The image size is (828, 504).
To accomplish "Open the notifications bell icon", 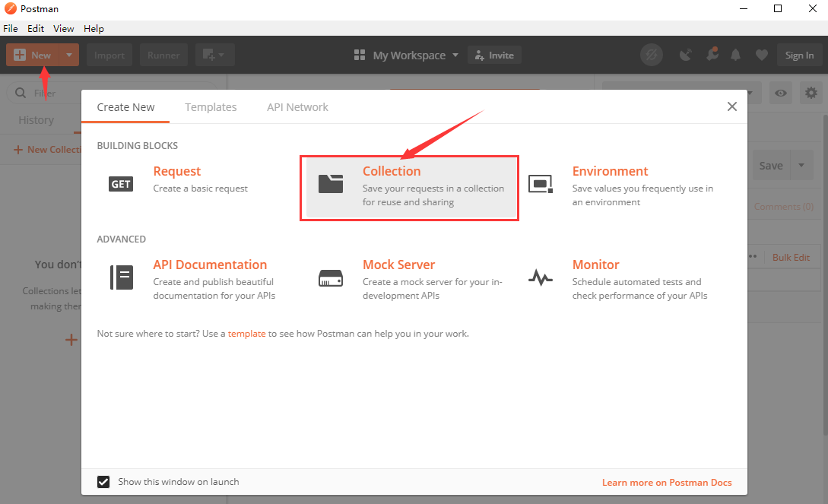I will pyautogui.click(x=735, y=55).
